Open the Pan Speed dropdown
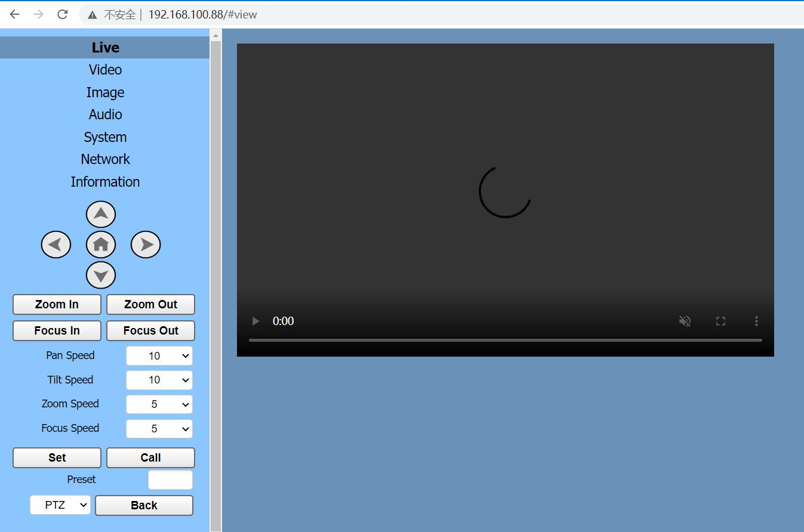The height and width of the screenshot is (532, 804). point(159,356)
